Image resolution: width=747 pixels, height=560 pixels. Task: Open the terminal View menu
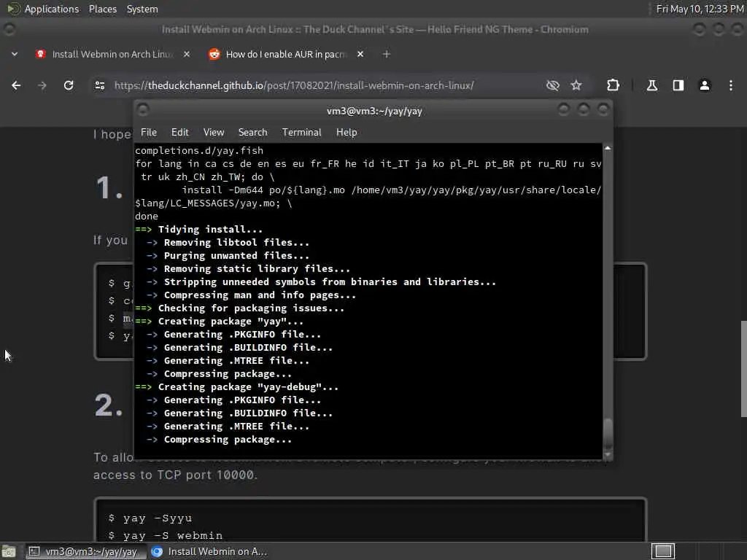214,133
